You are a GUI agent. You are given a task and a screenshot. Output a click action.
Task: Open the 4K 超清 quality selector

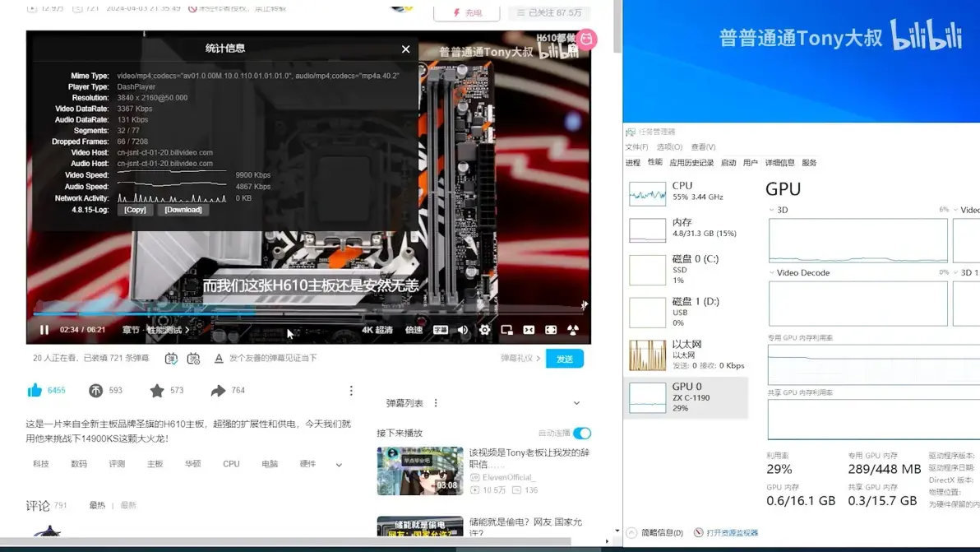(377, 329)
